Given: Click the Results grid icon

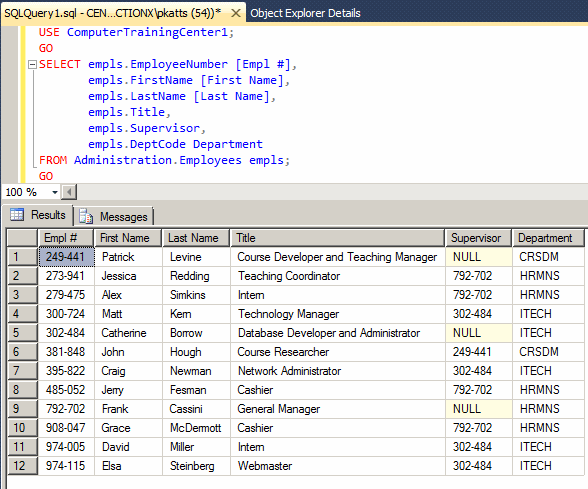Looking at the screenshot, I should (17, 215).
